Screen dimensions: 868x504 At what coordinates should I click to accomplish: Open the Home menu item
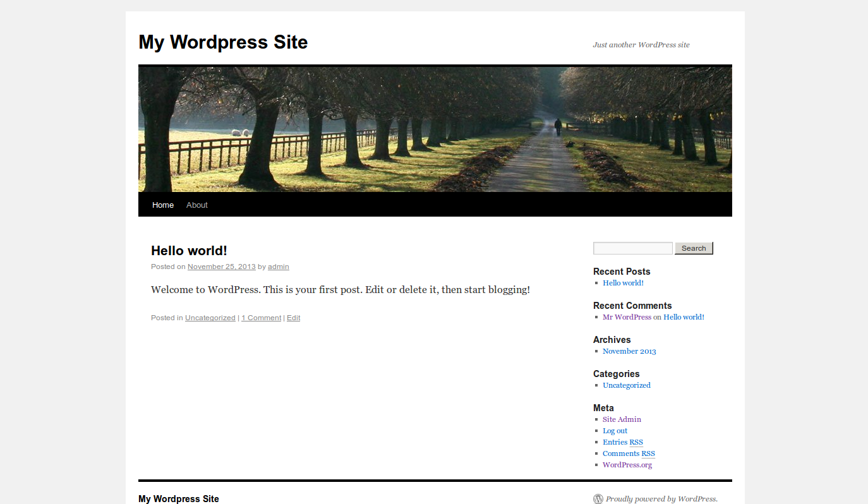pyautogui.click(x=163, y=205)
